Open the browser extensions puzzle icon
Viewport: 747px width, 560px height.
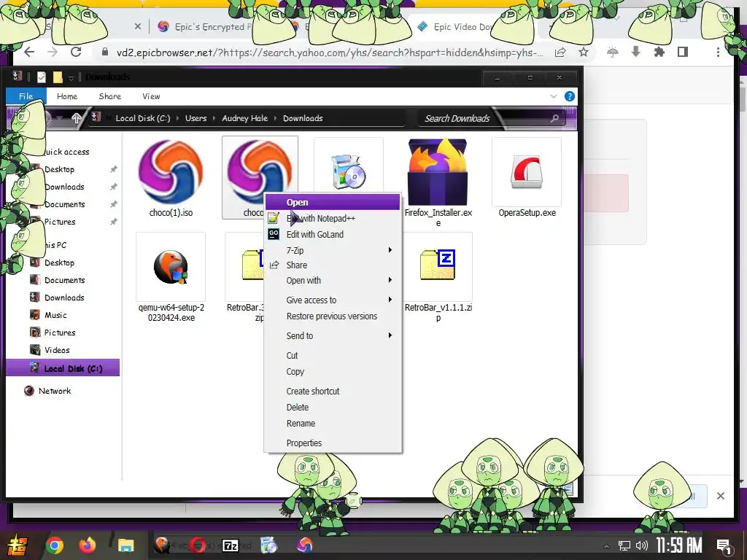point(659,52)
